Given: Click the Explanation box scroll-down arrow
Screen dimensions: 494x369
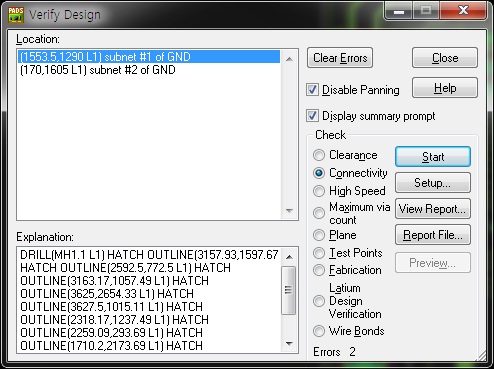Looking at the screenshot, I should (289, 343).
